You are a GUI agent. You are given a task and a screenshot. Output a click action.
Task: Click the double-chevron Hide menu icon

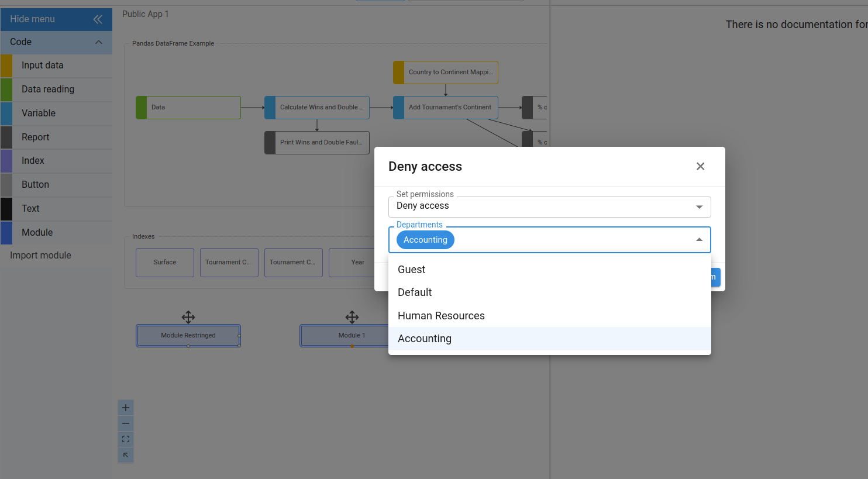98,19
